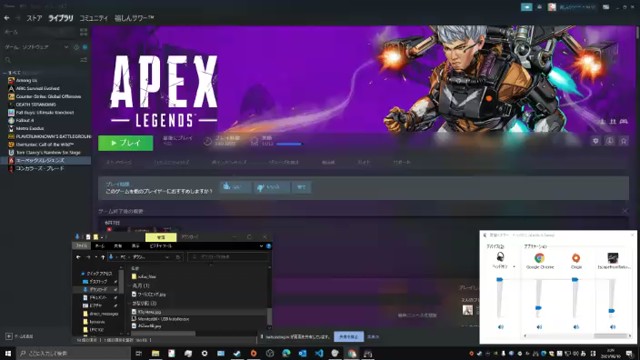The image size is (640, 360).
Task: Click the Explorer search input field
Action: [229, 257]
